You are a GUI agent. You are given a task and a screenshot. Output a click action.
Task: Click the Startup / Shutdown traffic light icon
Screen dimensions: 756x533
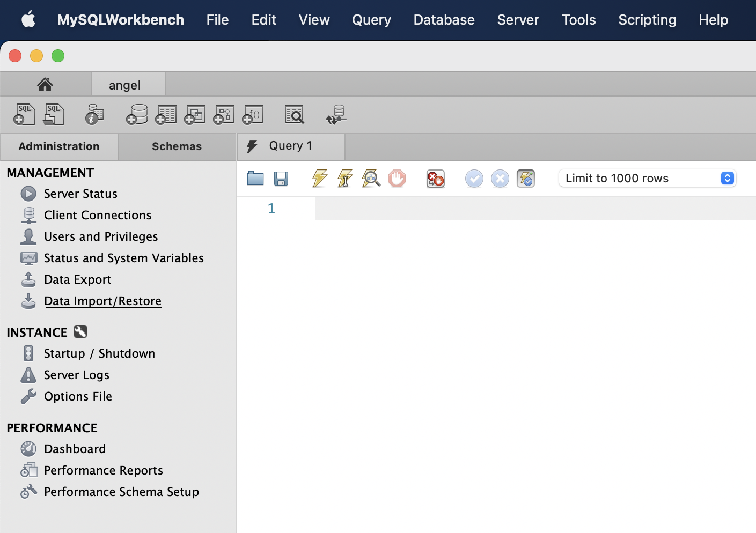(x=28, y=353)
